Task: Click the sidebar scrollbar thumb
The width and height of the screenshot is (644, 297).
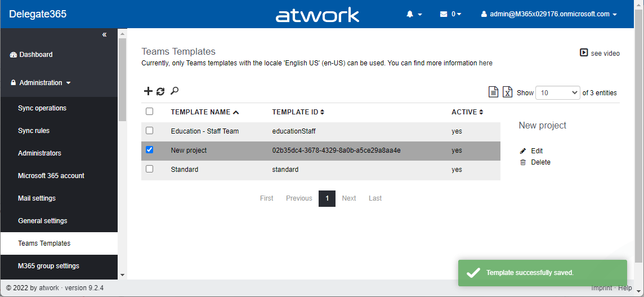Action: (122, 79)
